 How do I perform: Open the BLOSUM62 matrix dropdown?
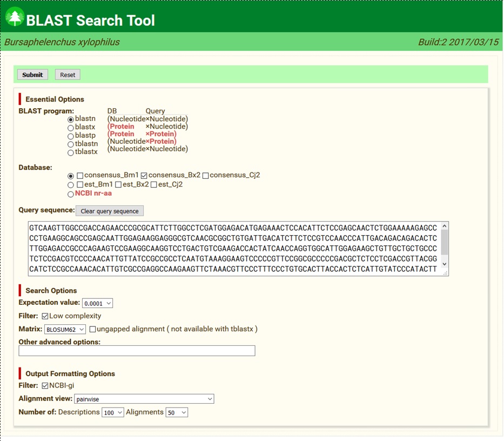pos(65,330)
